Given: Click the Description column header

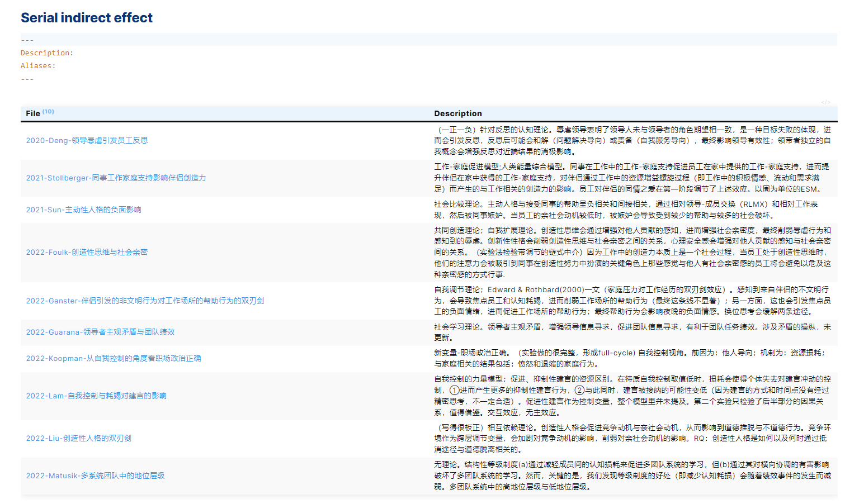Looking at the screenshot, I should 458,113.
